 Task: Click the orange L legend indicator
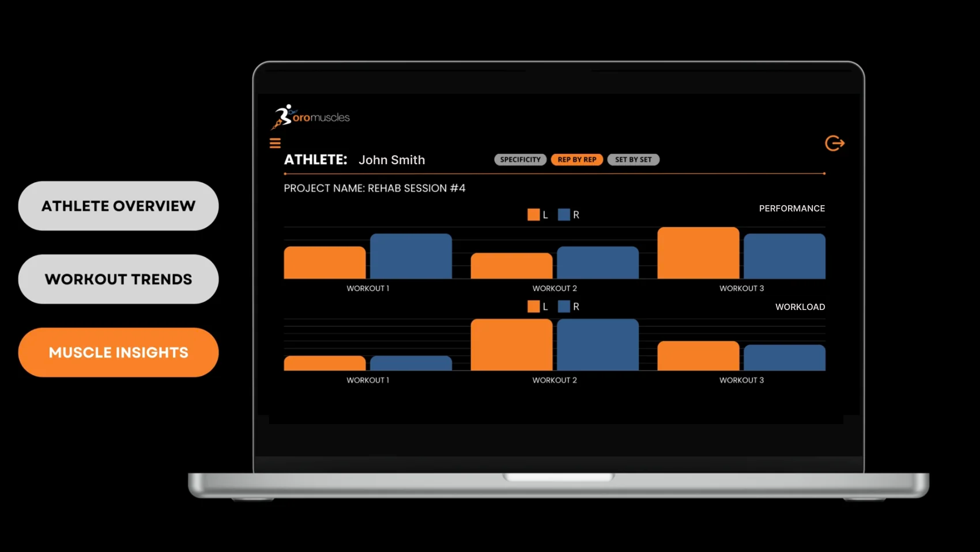point(532,214)
